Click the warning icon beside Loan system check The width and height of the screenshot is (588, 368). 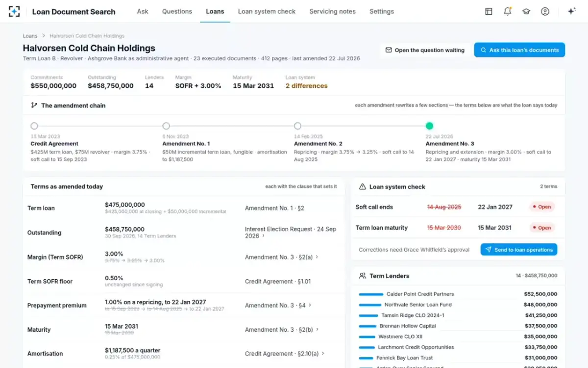tap(363, 187)
